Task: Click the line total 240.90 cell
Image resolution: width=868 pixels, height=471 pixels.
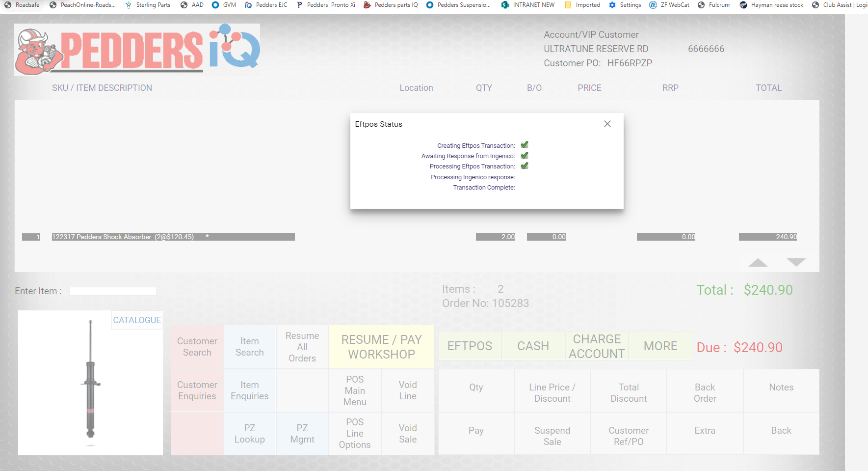Action: tap(768, 237)
